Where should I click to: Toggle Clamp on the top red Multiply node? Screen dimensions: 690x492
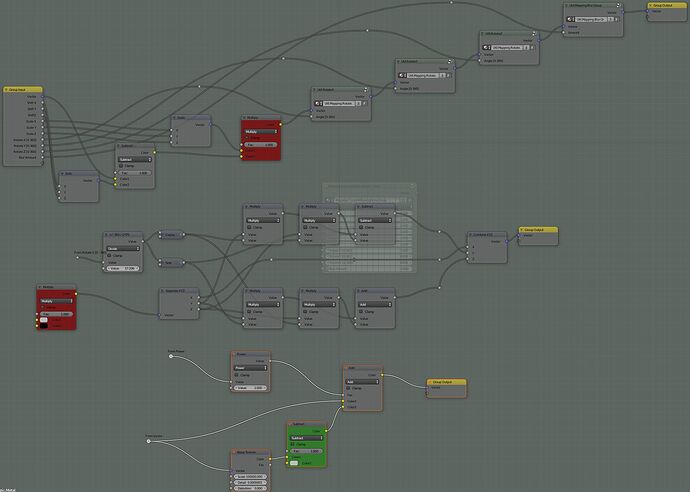[x=249, y=138]
